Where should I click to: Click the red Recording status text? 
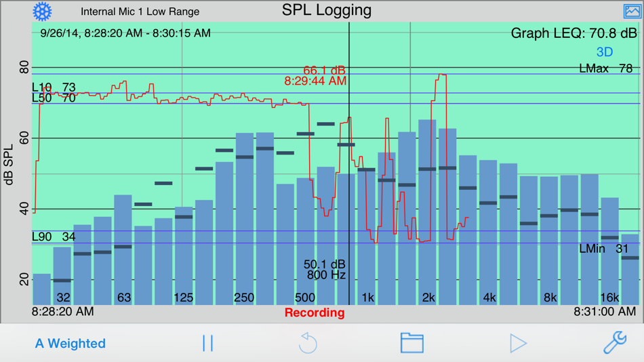pyautogui.click(x=315, y=313)
